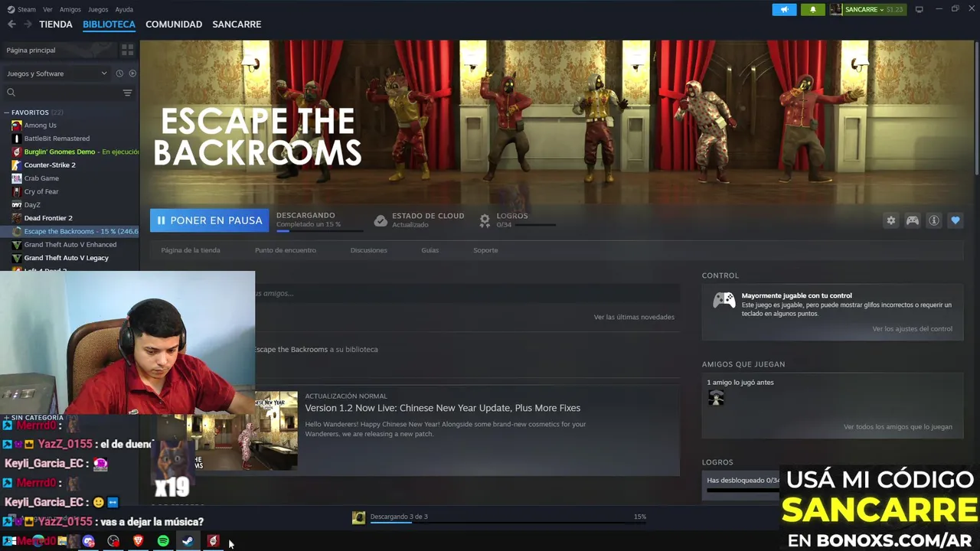Go forward with the right arrow
This screenshot has height=551, width=980.
pos(28,24)
